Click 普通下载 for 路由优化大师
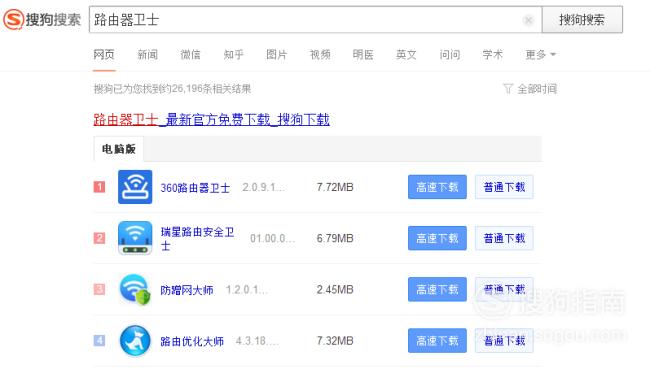650x369 pixels. pos(504,340)
